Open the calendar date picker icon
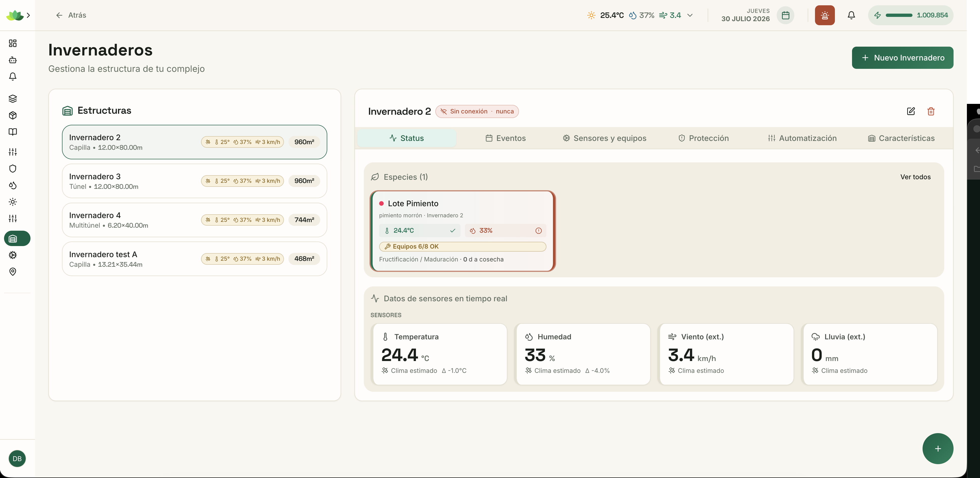This screenshot has width=980, height=478. [x=785, y=15]
